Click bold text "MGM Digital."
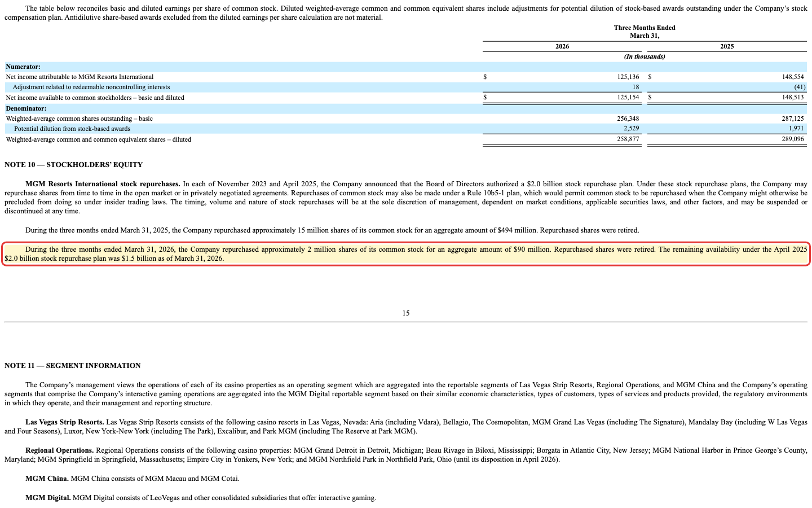This screenshot has height=508, width=812. (48, 498)
